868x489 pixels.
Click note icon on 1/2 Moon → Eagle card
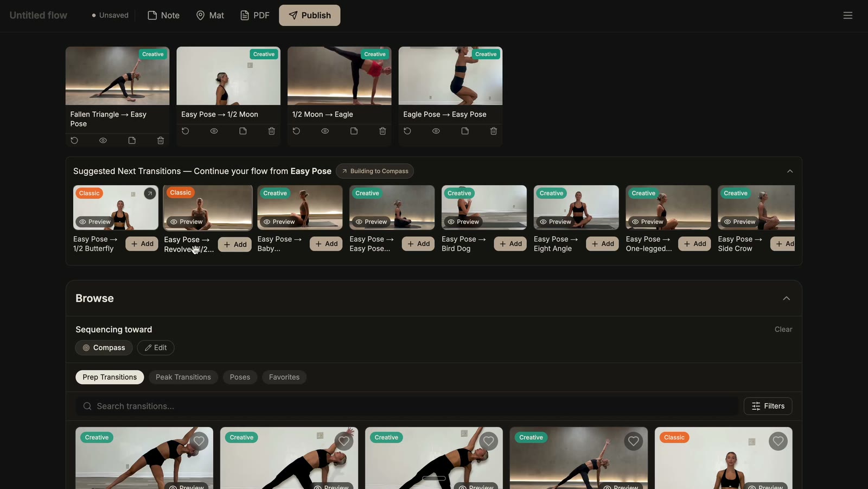354,131
